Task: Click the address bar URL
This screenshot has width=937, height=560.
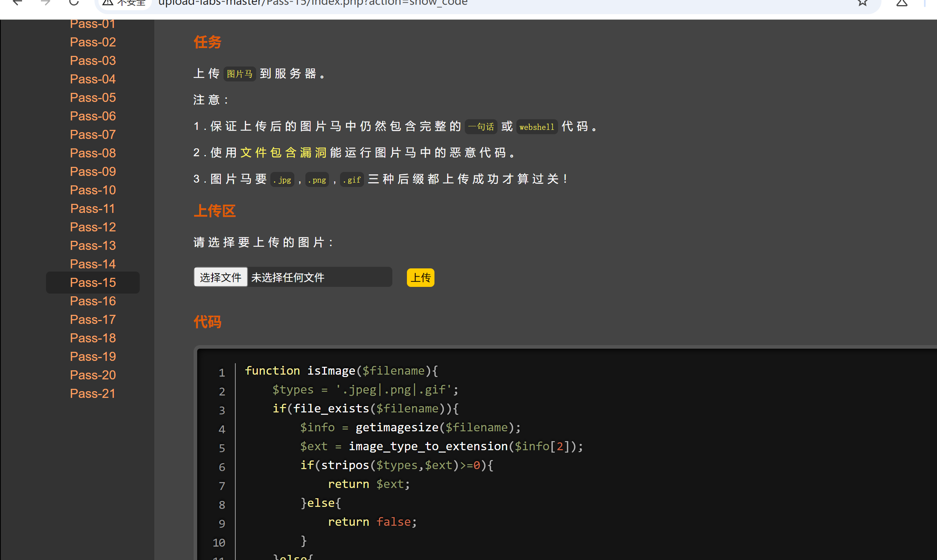Action: coord(312,3)
